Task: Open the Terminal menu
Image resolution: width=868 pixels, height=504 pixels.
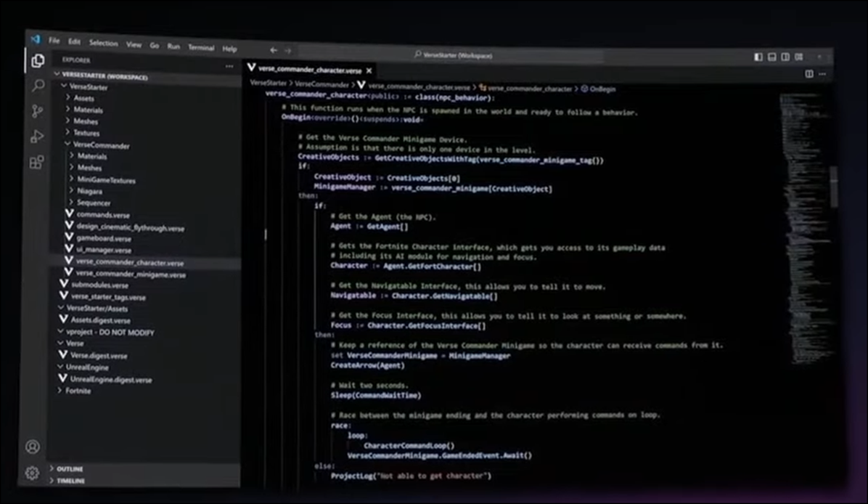Action: point(201,47)
